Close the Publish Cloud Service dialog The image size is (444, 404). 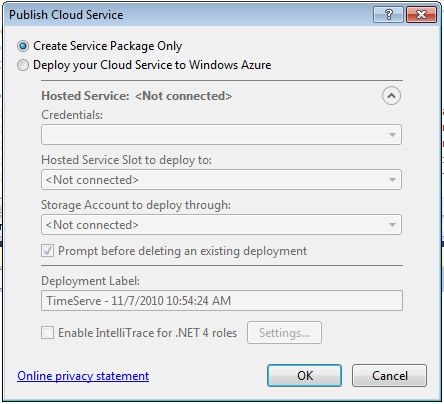[x=421, y=15]
